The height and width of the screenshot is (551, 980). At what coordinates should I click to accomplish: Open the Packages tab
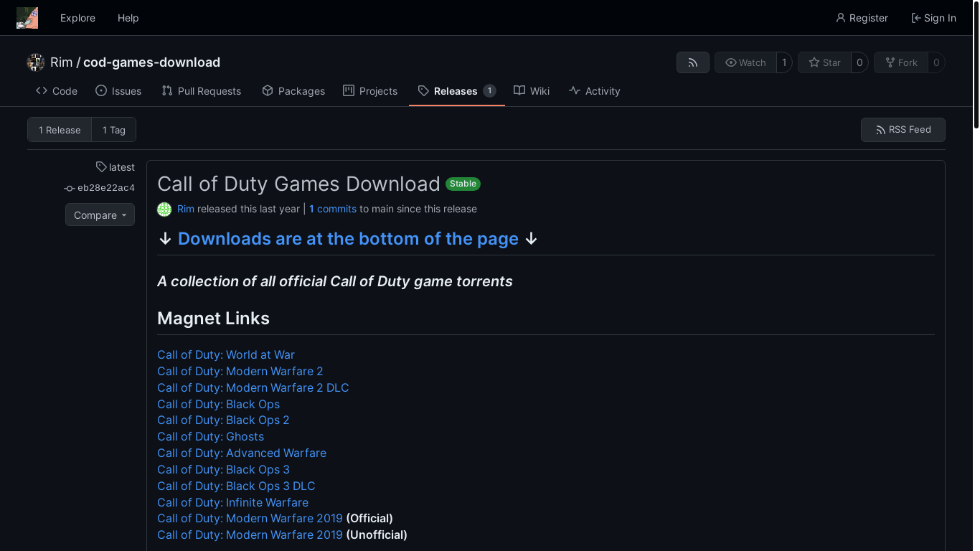click(293, 91)
